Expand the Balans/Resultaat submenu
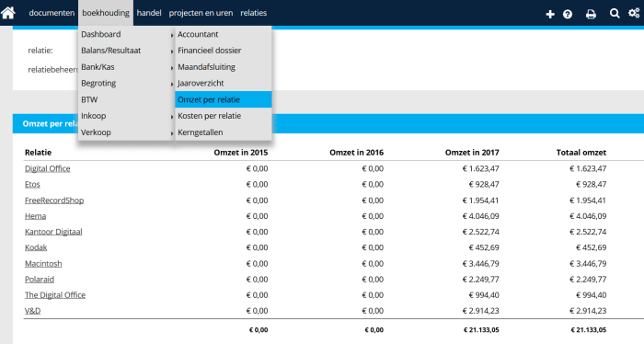 click(127, 51)
